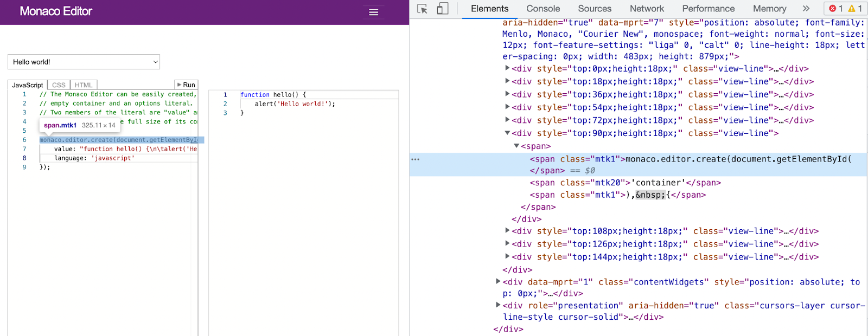Open the Hello world! sample dropdown
The width and height of the screenshot is (868, 336).
(84, 62)
